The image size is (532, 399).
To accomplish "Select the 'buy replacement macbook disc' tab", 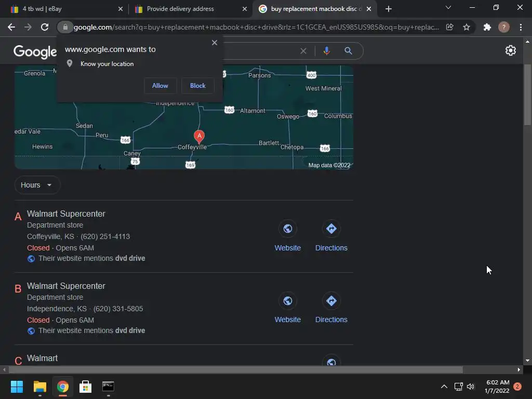I will click(313, 9).
